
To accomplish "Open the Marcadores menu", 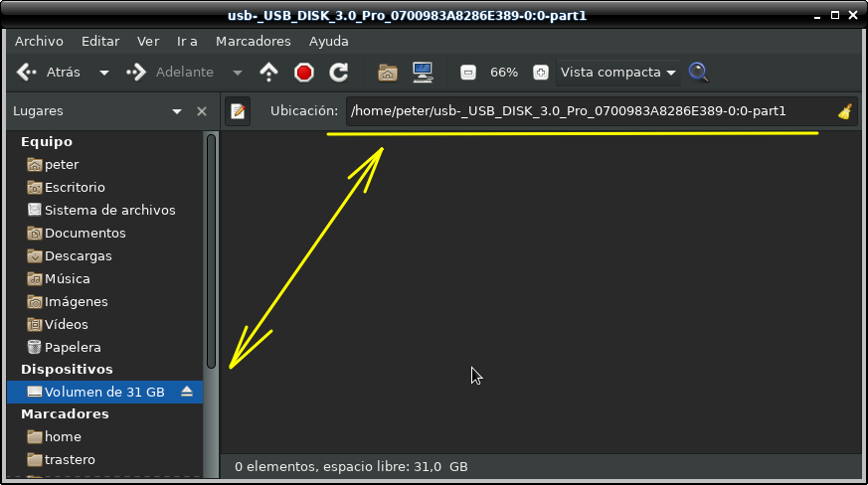I will point(253,42).
